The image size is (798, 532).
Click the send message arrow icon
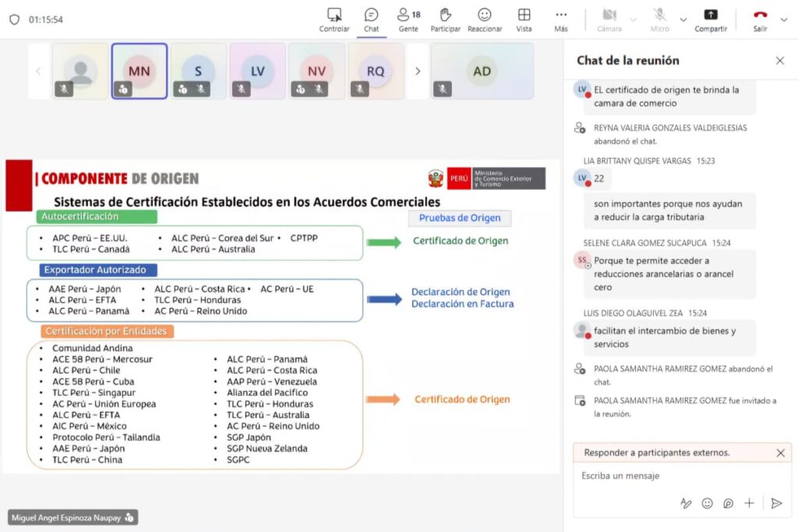(x=776, y=503)
